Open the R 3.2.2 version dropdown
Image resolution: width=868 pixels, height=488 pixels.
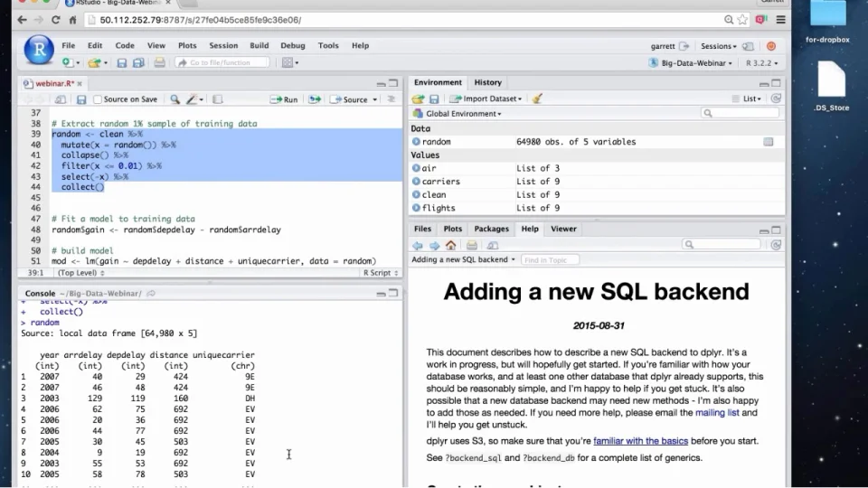coord(761,63)
